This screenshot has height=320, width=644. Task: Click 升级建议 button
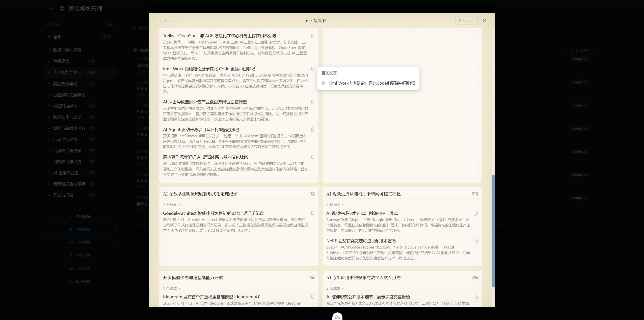[80, 229]
